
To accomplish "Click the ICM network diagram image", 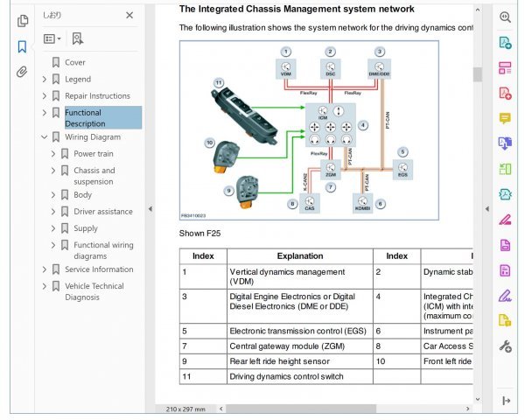I will pyautogui.click(x=309, y=130).
